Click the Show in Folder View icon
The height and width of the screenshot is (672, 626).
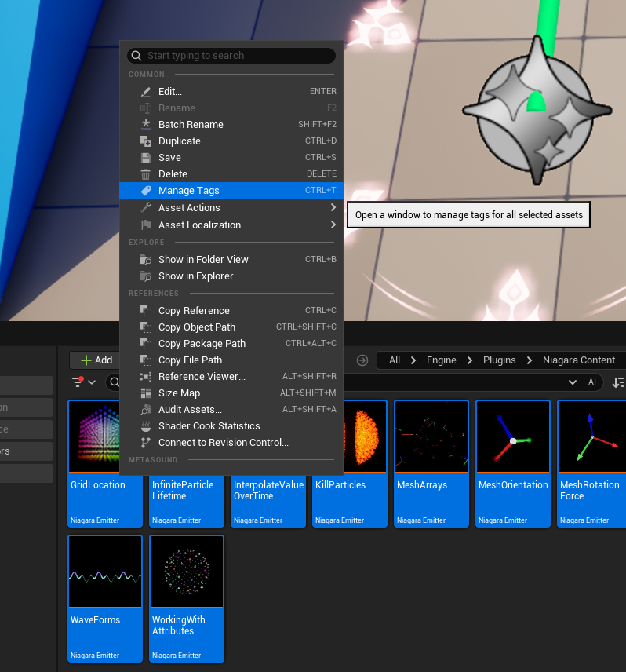pyautogui.click(x=146, y=260)
